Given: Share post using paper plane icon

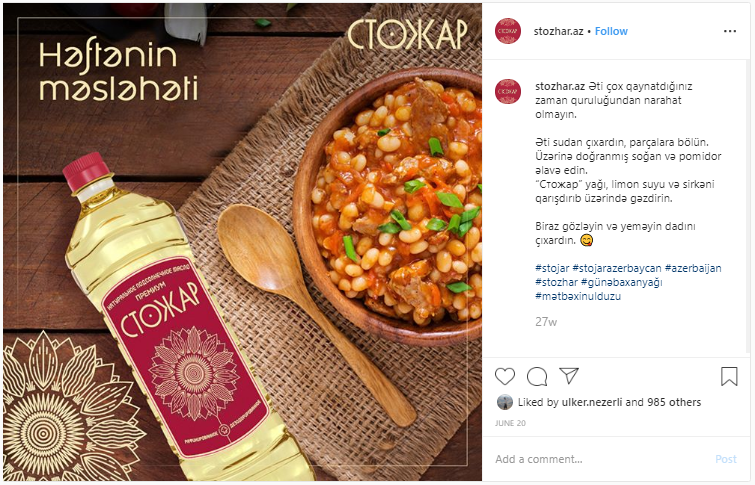Looking at the screenshot, I should (569, 376).
